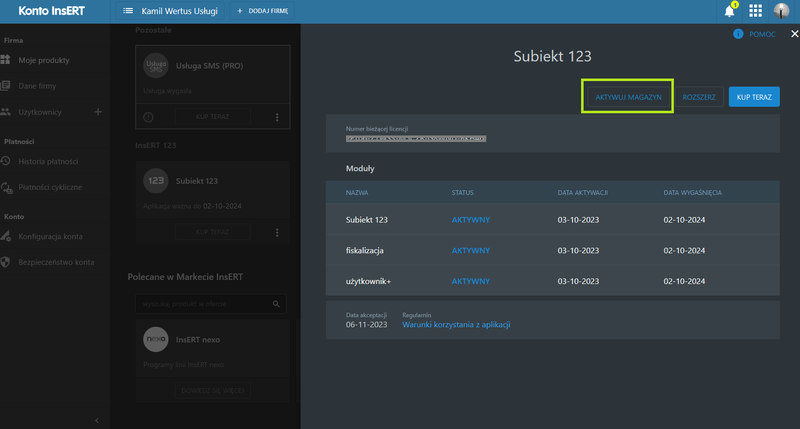Click the AKTYWNY status for fiskalizacja
Screen dimensions: 800x429
[470, 250]
